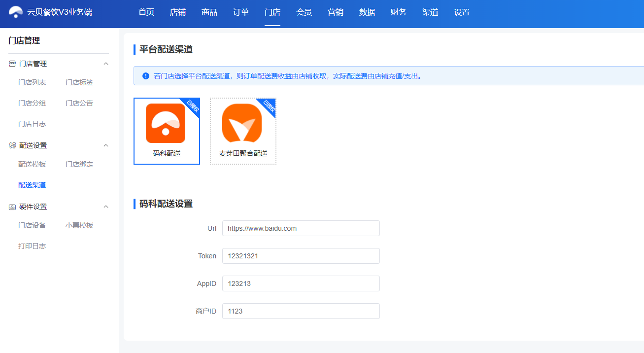Click the Token input field
This screenshot has height=353, width=644.
(301, 256)
